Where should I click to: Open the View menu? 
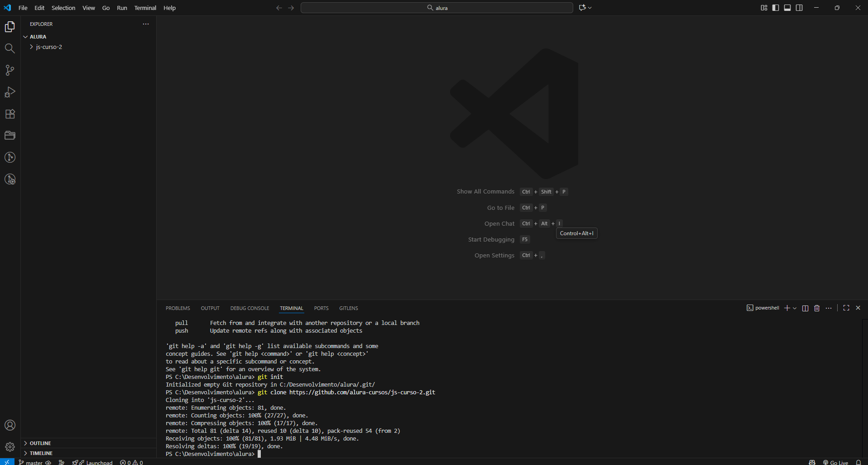89,8
